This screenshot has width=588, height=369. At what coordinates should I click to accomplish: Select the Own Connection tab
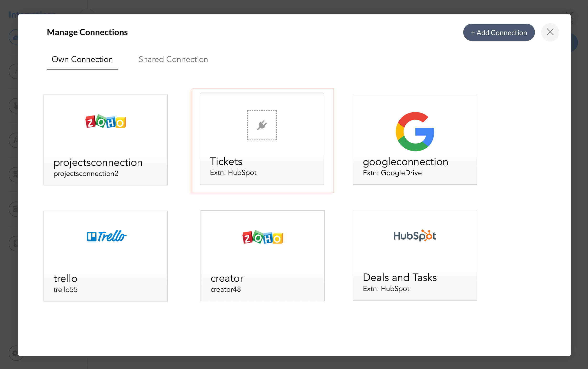[82, 59]
